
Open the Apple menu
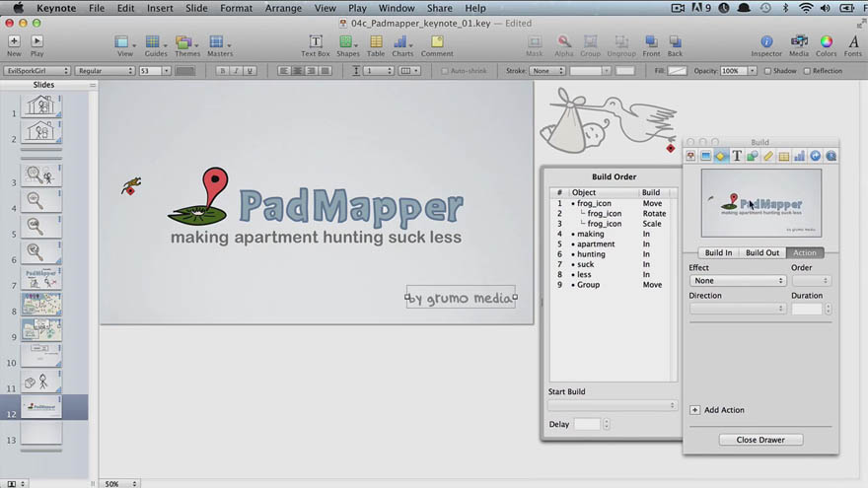[x=19, y=8]
